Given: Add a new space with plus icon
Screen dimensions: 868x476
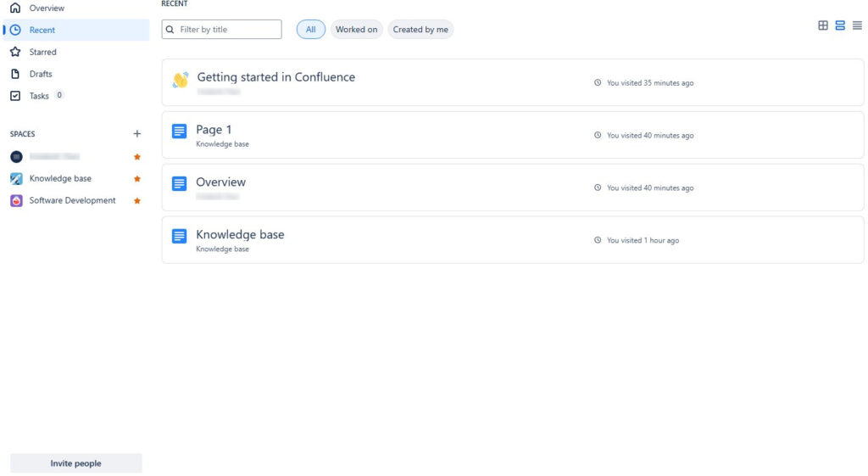Looking at the screenshot, I should [136, 133].
